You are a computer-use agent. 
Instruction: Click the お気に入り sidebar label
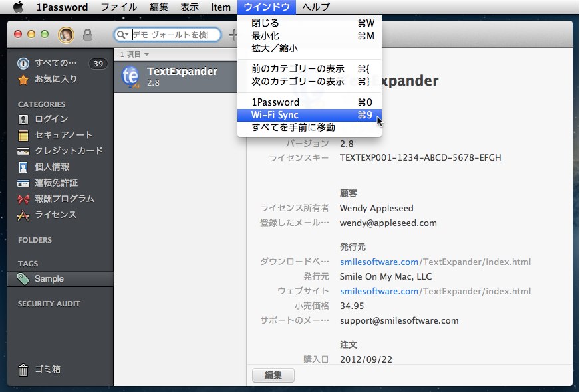coord(55,79)
